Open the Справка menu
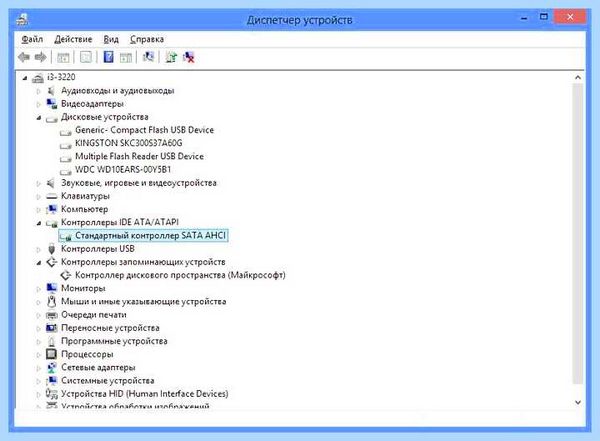 (x=147, y=39)
